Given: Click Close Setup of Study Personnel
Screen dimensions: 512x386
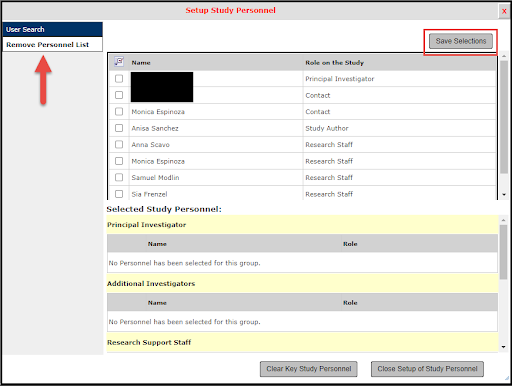Looking at the screenshot, I should (427, 369).
